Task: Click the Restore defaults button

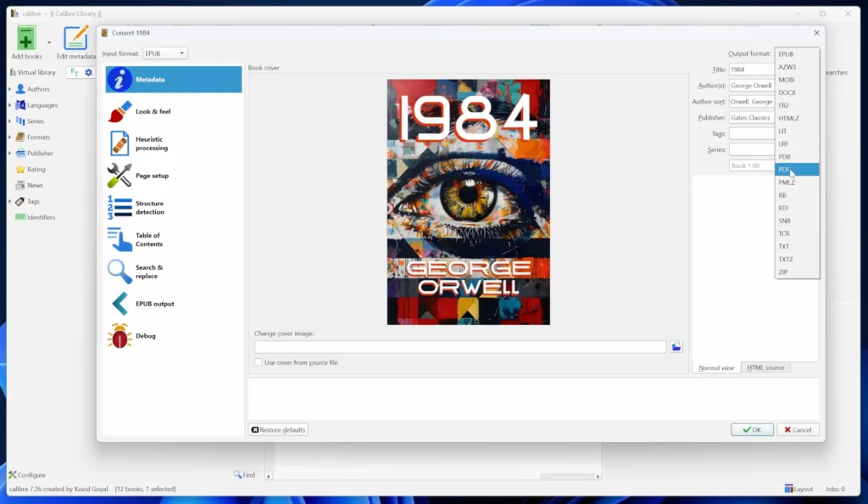Action: click(278, 430)
